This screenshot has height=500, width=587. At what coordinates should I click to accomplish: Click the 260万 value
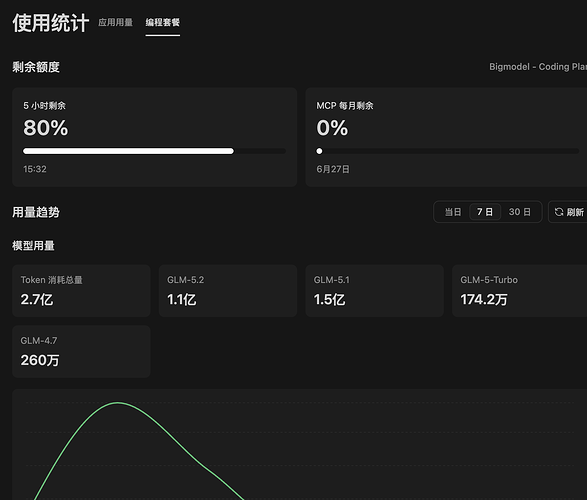click(x=40, y=360)
